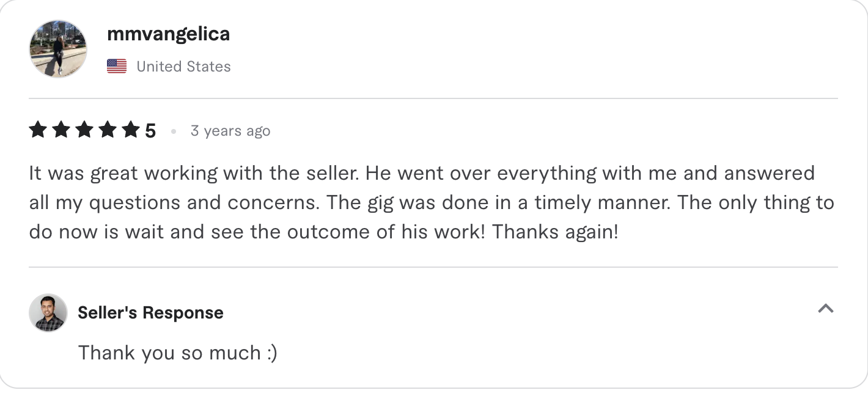
Task: Click the seller's avatar next to Seller's Response
Action: pyautogui.click(x=48, y=312)
